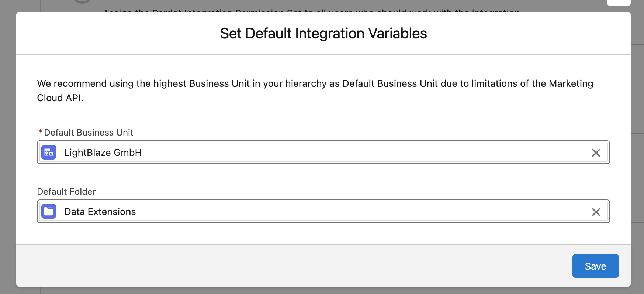Image resolution: width=644 pixels, height=294 pixels.
Task: Click the dimmed backdrop right of the modal
Action: [637, 148]
